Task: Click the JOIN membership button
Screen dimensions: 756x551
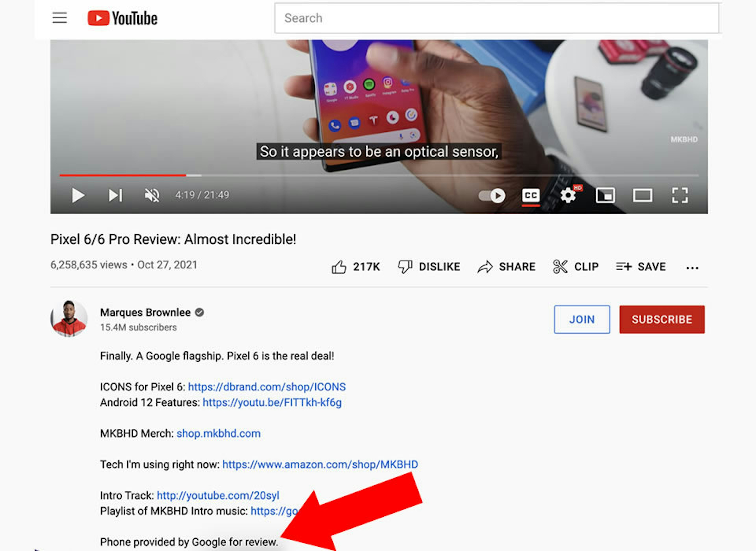Action: (582, 320)
